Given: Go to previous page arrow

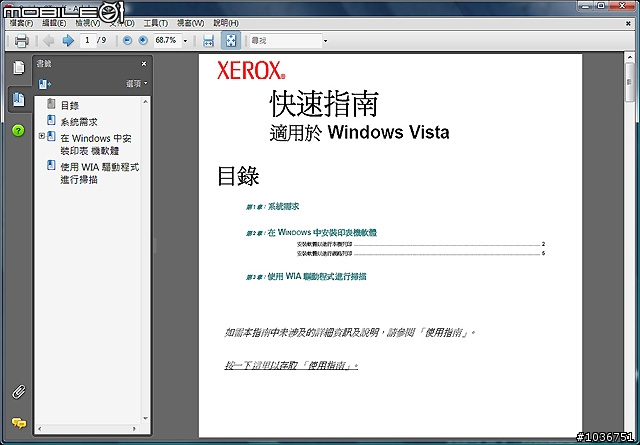Looking at the screenshot, I should tap(49, 40).
